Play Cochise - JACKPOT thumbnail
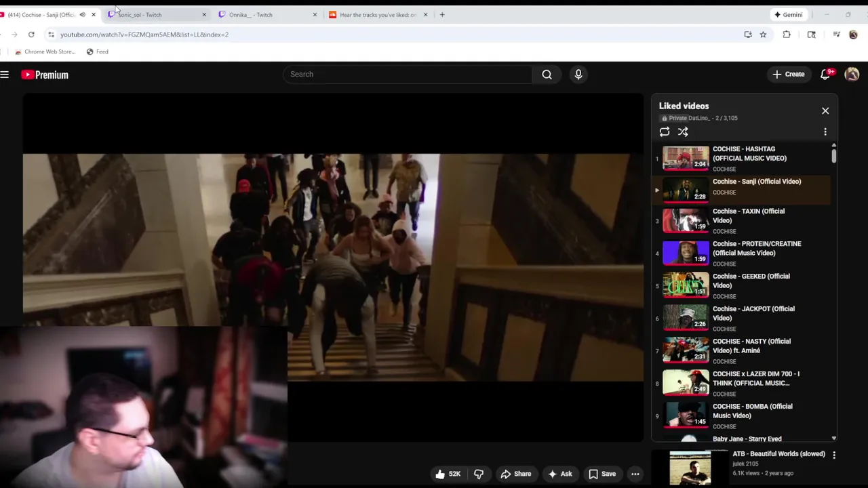 coord(686,318)
